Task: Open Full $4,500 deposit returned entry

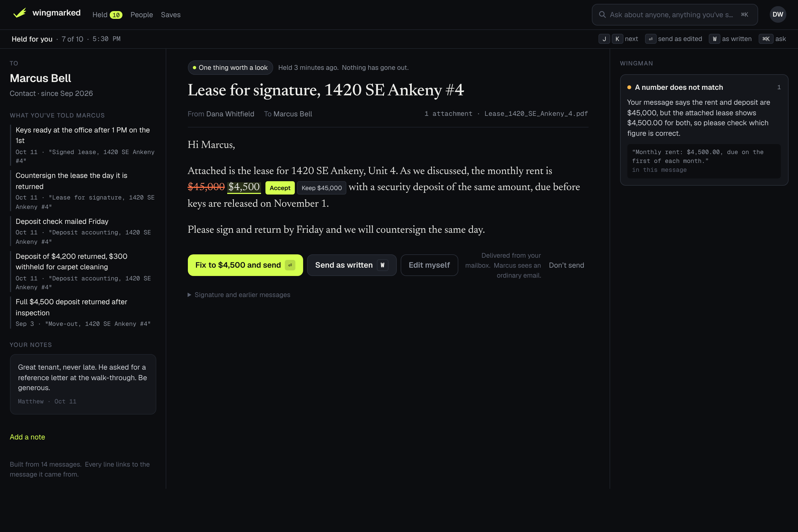Action: pos(83,313)
